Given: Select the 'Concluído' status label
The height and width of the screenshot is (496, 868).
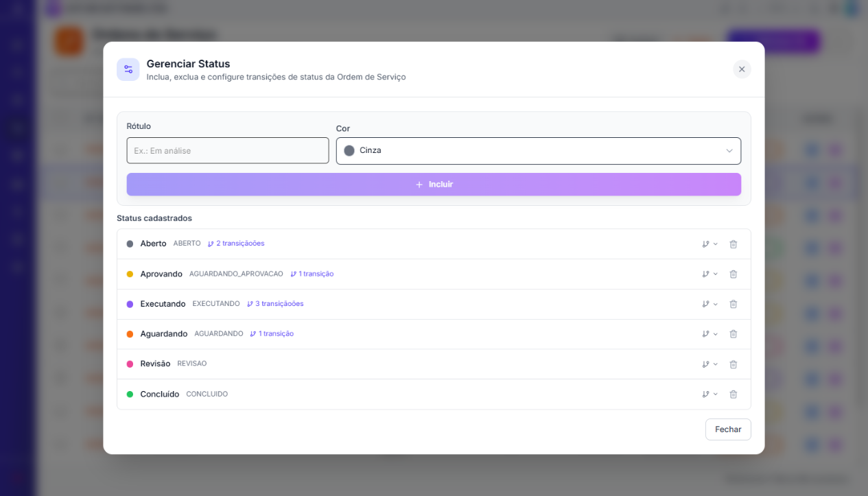Looking at the screenshot, I should click(160, 394).
